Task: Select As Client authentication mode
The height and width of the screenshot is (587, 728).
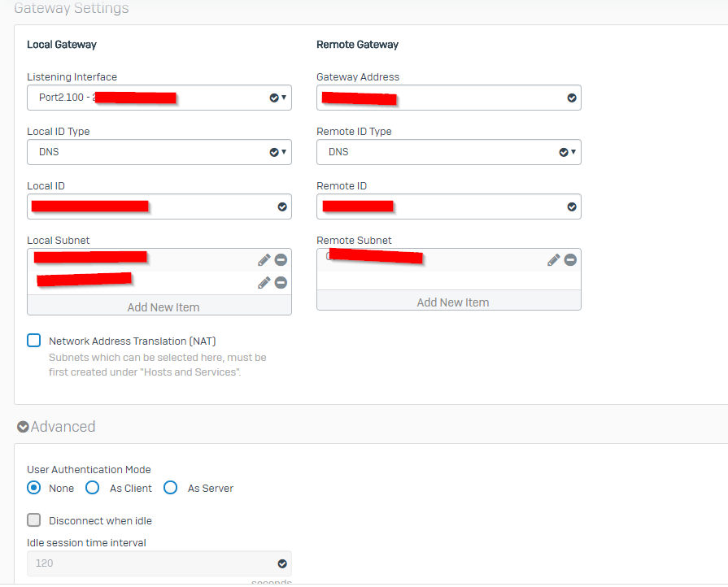Action: point(93,488)
